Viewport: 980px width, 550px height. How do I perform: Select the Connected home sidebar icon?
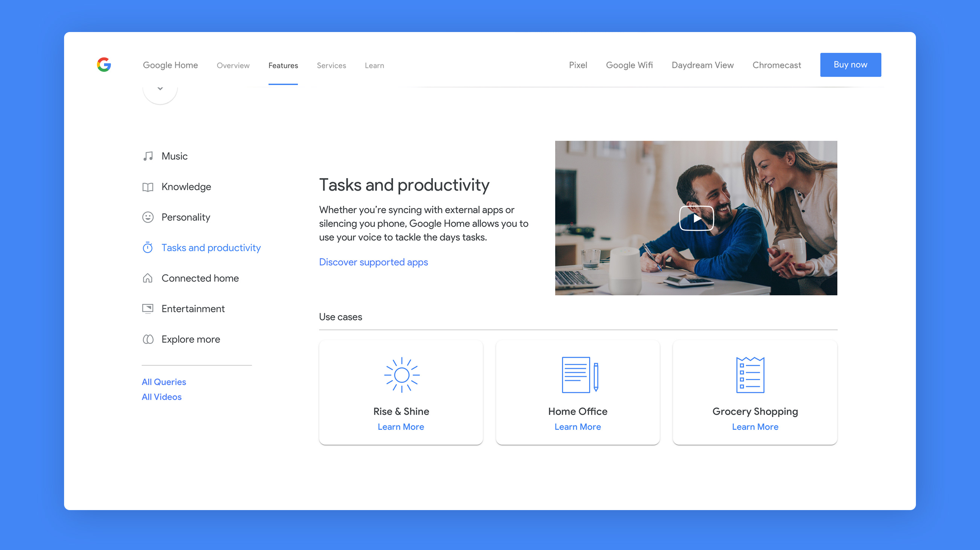pyautogui.click(x=147, y=278)
